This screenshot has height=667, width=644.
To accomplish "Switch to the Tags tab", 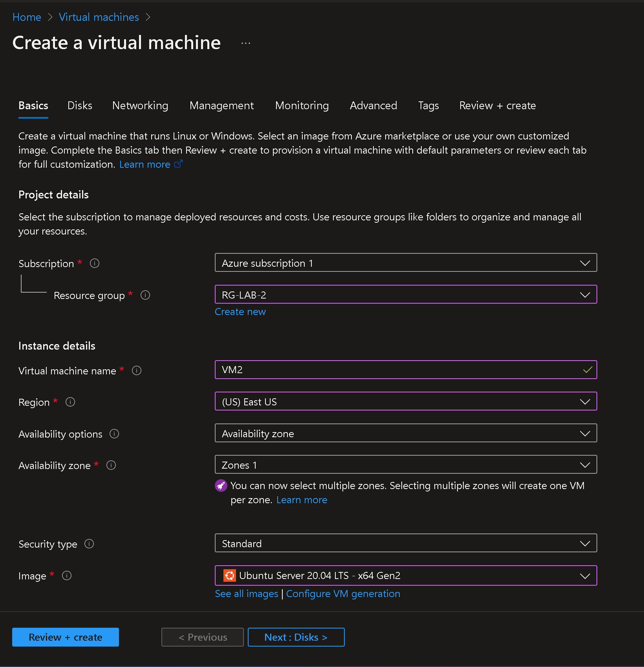I will [428, 106].
